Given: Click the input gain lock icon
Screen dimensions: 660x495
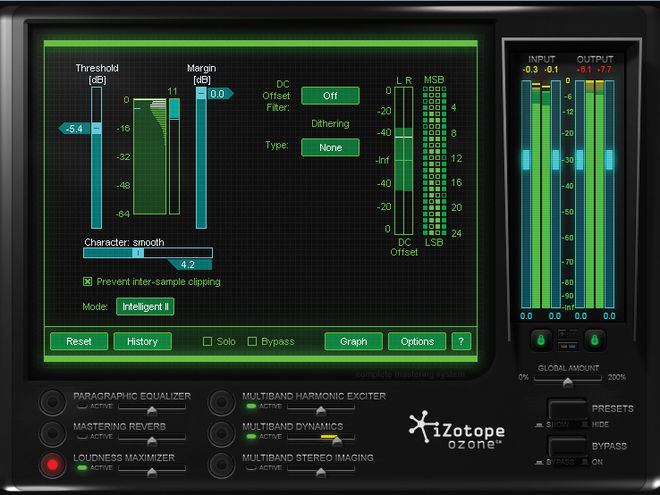Looking at the screenshot, I should [541, 339].
